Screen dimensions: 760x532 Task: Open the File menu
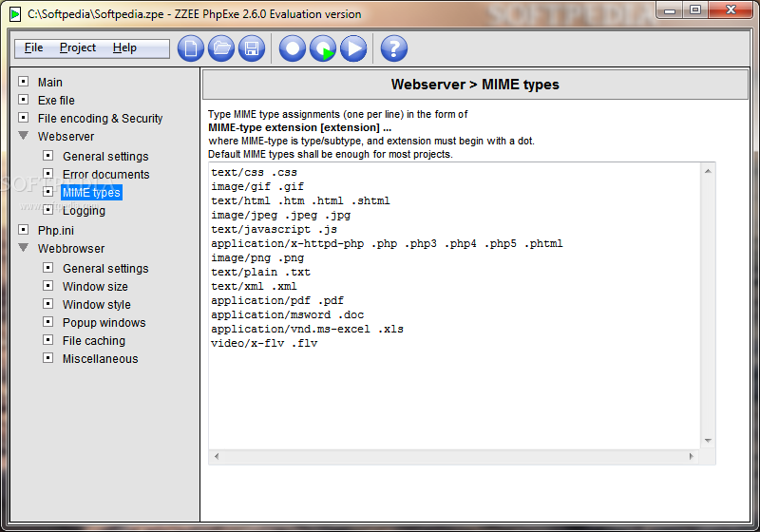click(x=34, y=47)
